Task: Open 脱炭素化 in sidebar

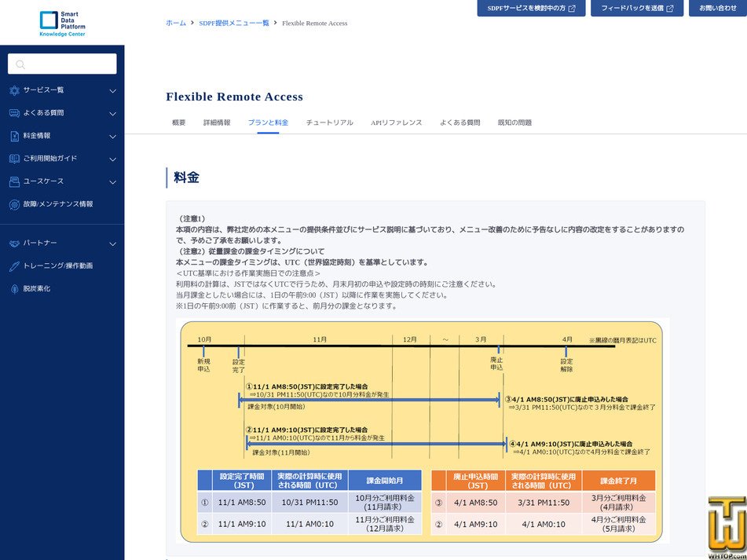Action: [37, 289]
